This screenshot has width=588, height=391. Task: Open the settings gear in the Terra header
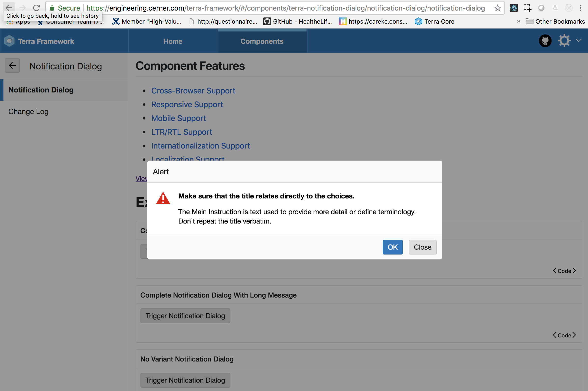564,40
